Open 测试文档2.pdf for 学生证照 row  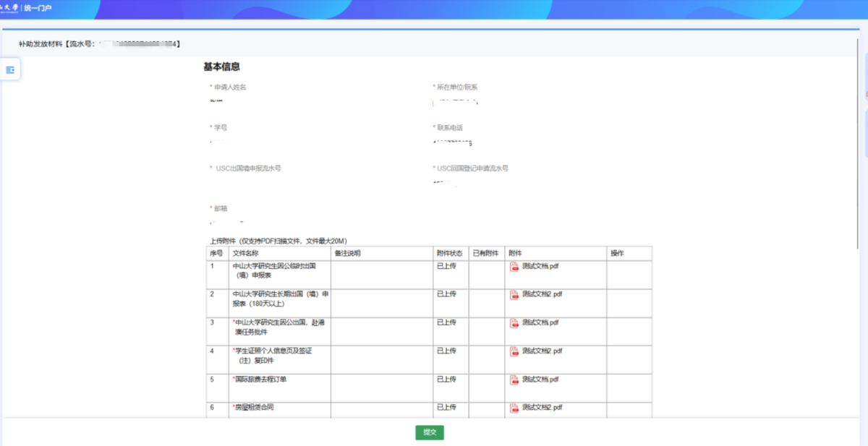[x=542, y=351]
